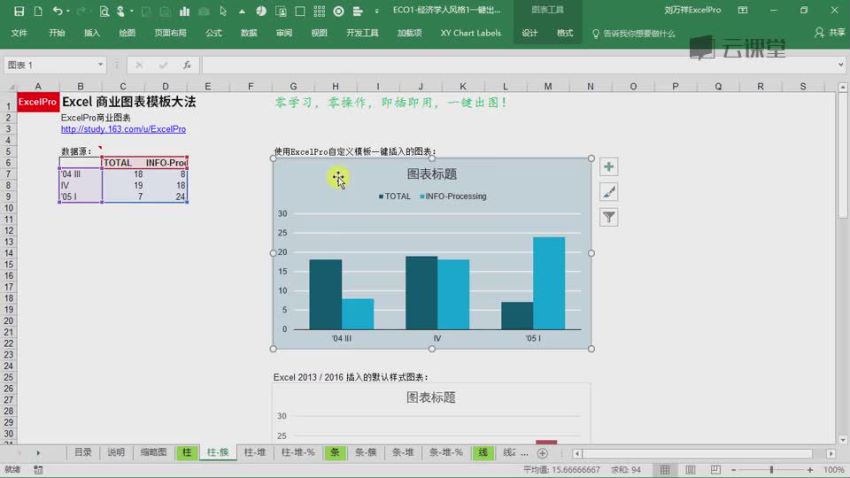
Task: Open the customize quick access toolbar dropdown
Action: [377, 11]
